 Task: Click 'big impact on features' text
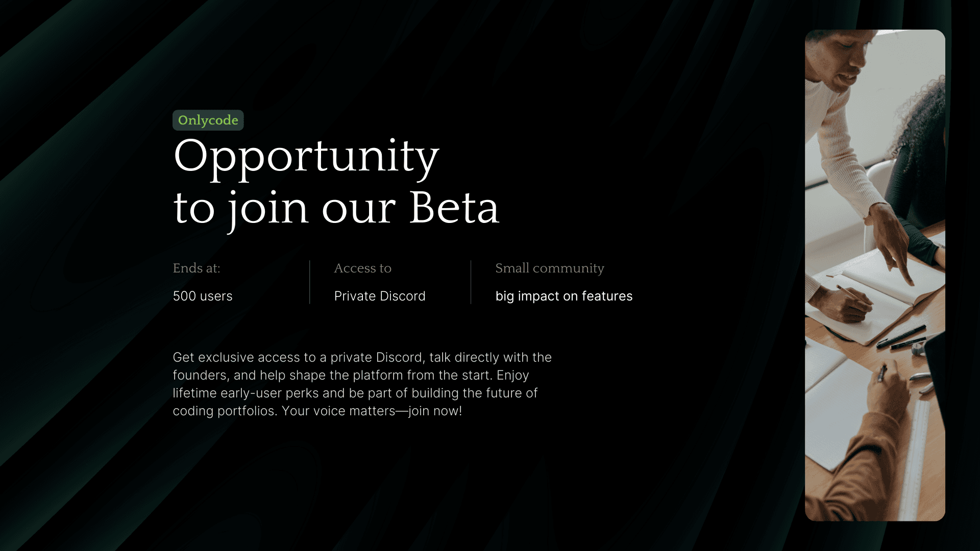(564, 296)
